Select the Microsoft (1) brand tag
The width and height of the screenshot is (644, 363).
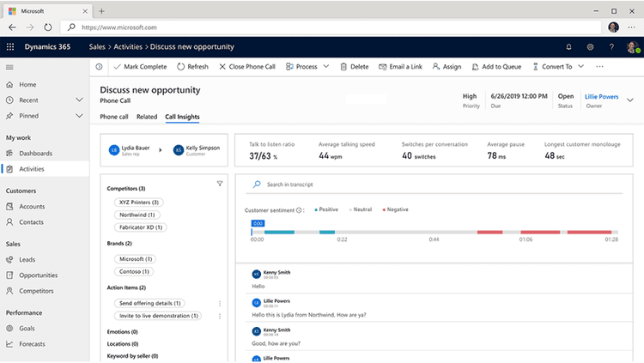(x=136, y=259)
